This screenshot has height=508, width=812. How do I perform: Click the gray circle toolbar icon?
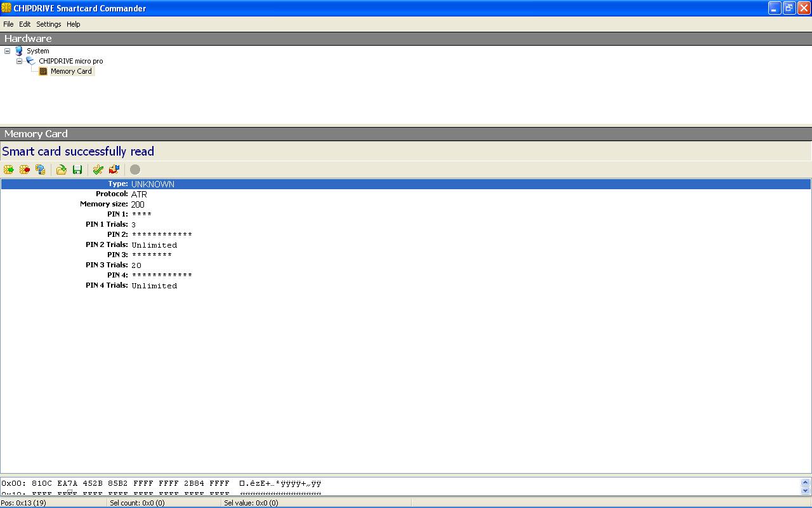click(x=135, y=170)
